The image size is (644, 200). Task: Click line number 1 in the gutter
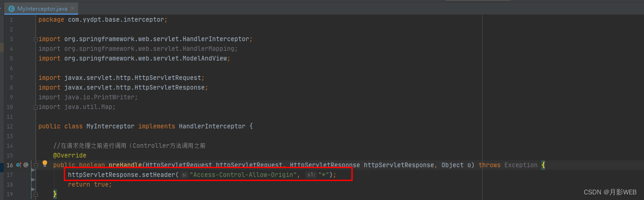(11, 19)
